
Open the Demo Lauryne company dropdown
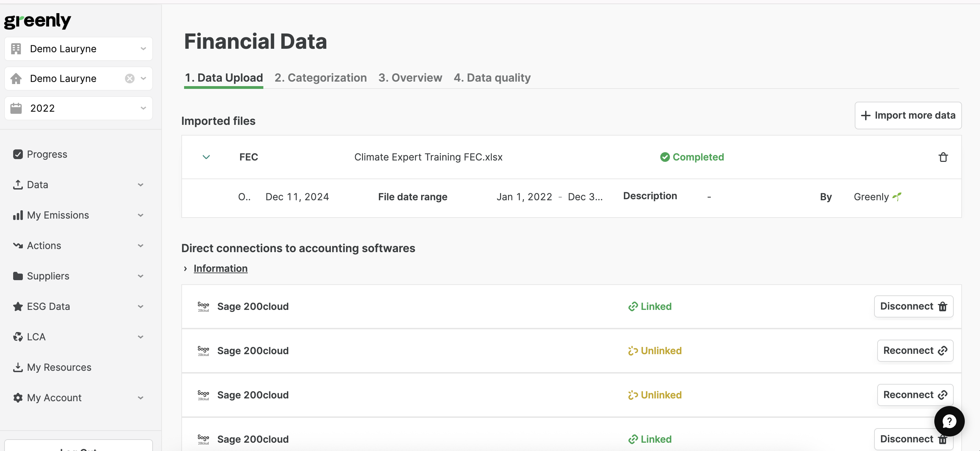click(78, 49)
